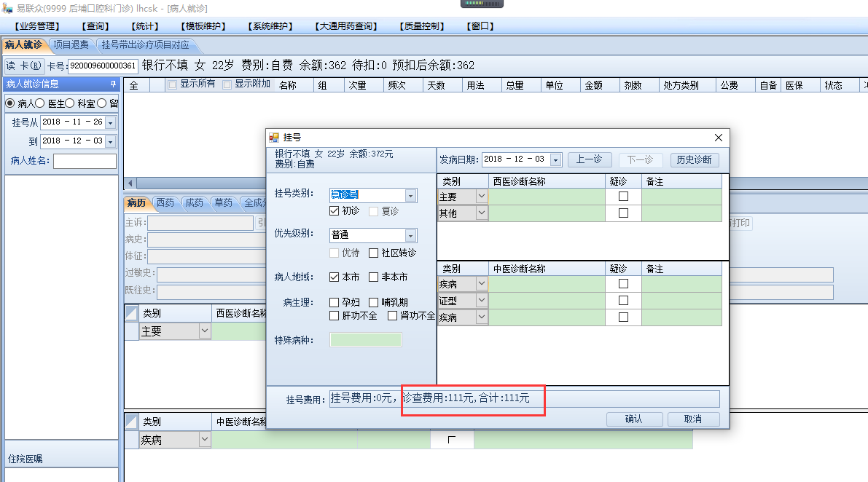Close the 挂号 dialog
The image size is (868, 482).
(719, 138)
